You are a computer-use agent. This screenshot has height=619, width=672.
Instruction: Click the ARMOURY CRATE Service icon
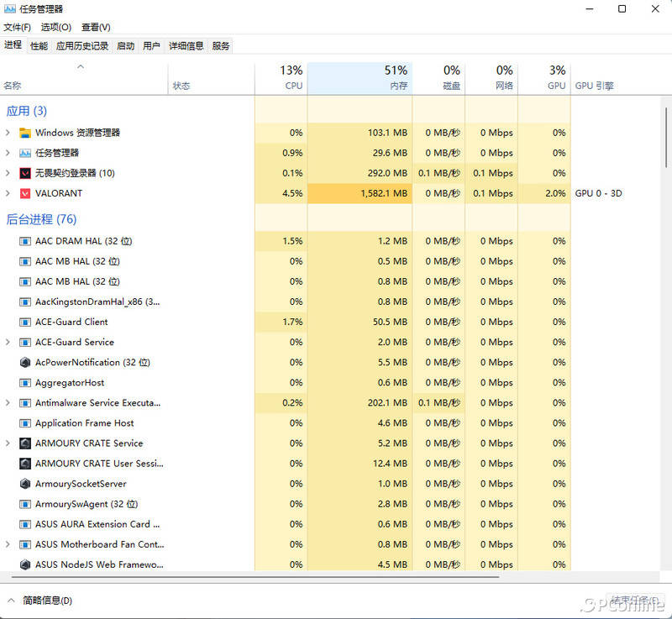25,443
